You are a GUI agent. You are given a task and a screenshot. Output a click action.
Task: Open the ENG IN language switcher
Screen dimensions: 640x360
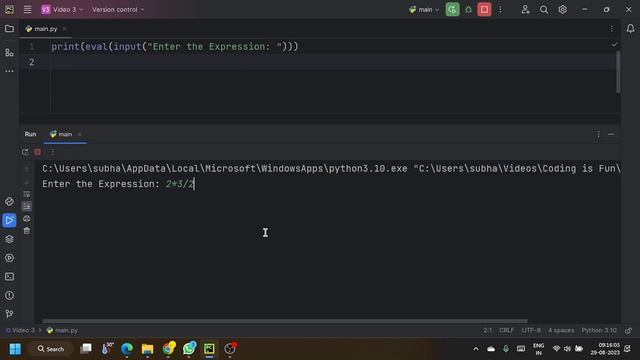538,349
